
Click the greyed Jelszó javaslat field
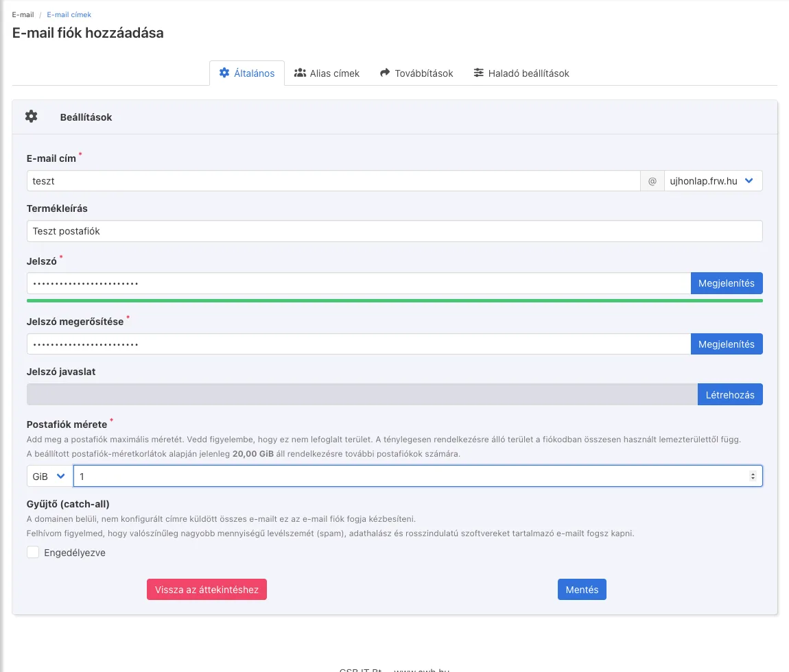click(x=362, y=395)
